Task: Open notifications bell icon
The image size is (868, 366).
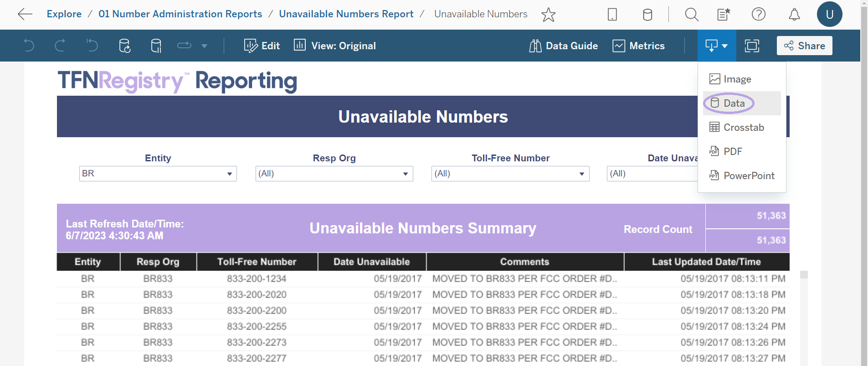Action: [794, 15]
